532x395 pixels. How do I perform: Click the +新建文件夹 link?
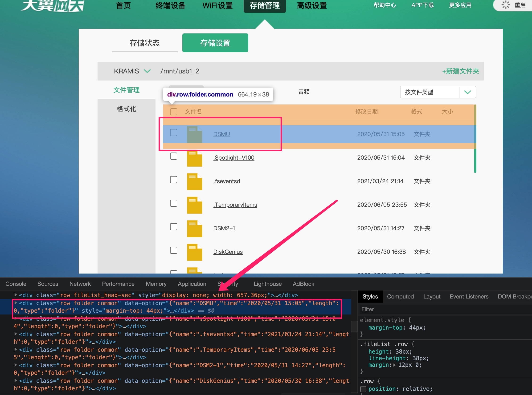(x=460, y=71)
